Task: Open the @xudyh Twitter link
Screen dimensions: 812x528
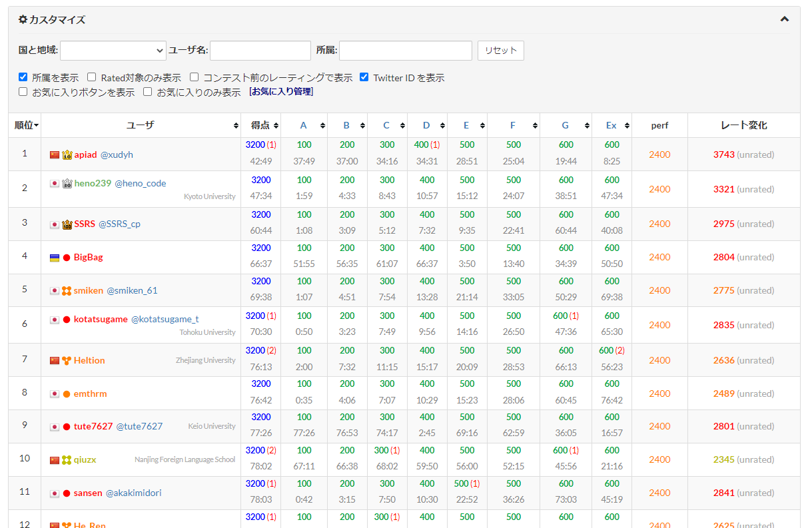Action: 117,154
